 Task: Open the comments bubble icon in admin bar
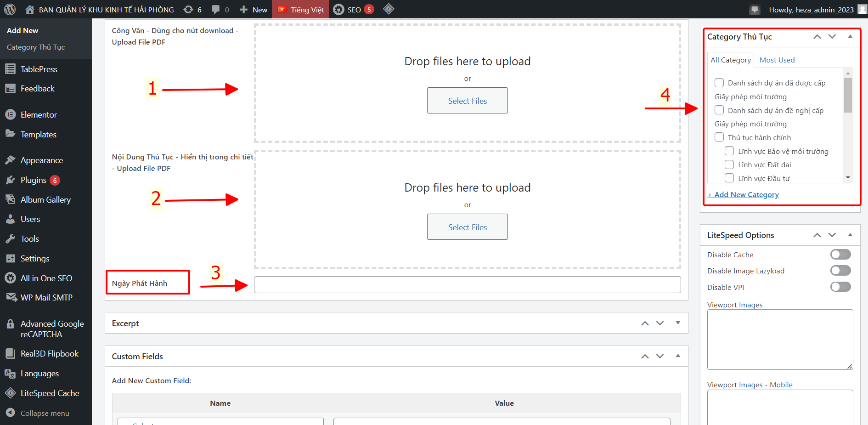point(215,10)
